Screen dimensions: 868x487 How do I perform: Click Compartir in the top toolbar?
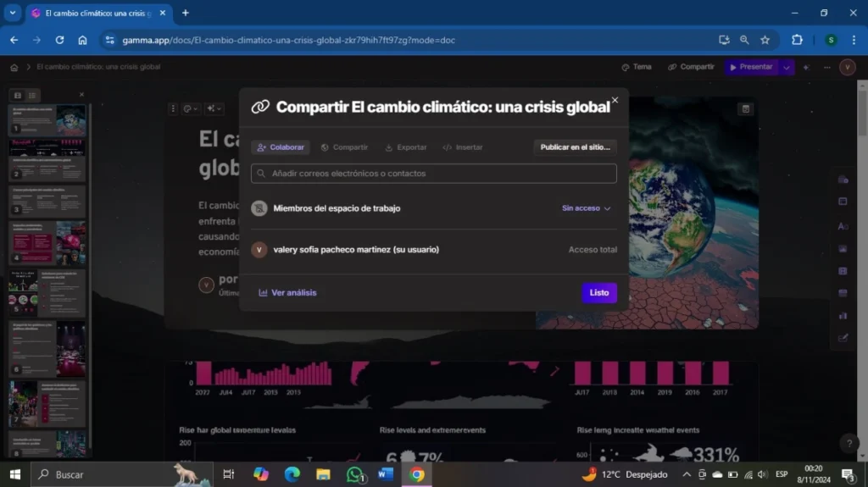pos(692,67)
